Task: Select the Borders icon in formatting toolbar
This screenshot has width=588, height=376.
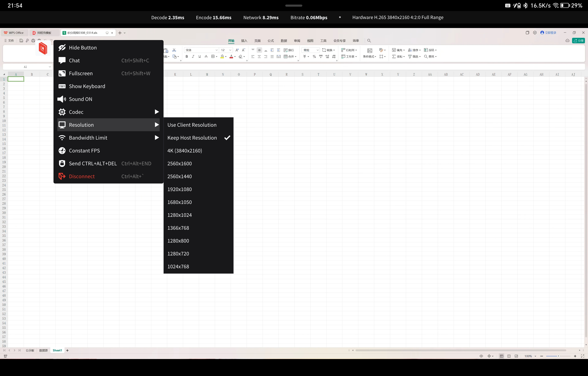Action: pyautogui.click(x=213, y=57)
